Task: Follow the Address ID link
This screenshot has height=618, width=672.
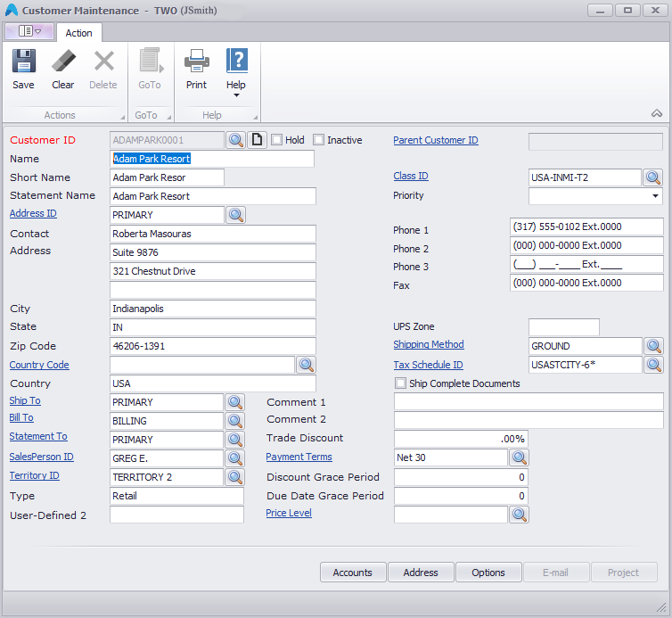Action: click(x=33, y=213)
